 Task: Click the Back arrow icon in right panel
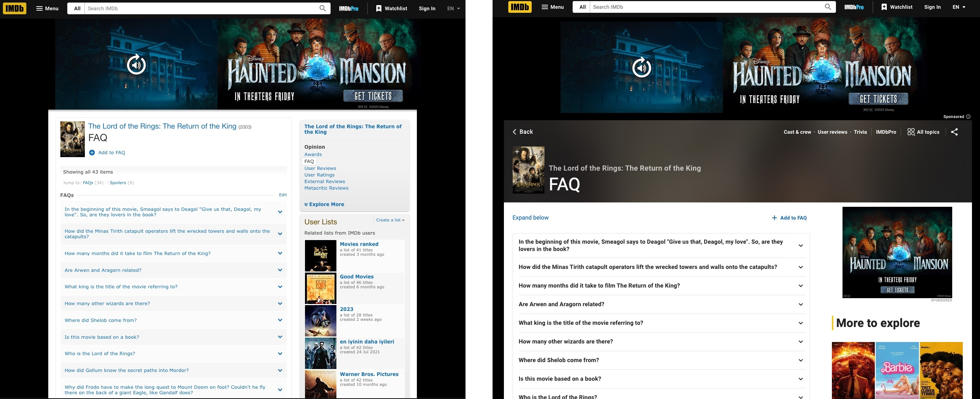(514, 132)
